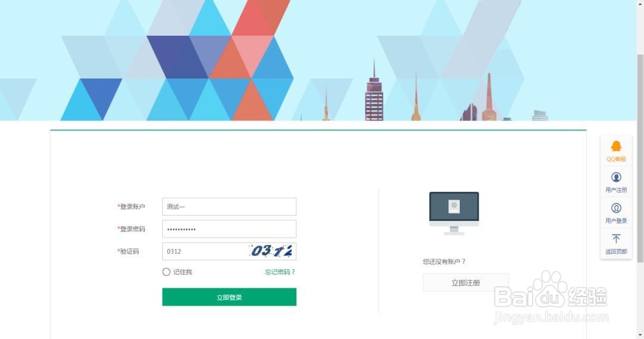Open the QQ客服 penguin icon
Image resolution: width=644 pixels, height=339 pixels.
[616, 146]
